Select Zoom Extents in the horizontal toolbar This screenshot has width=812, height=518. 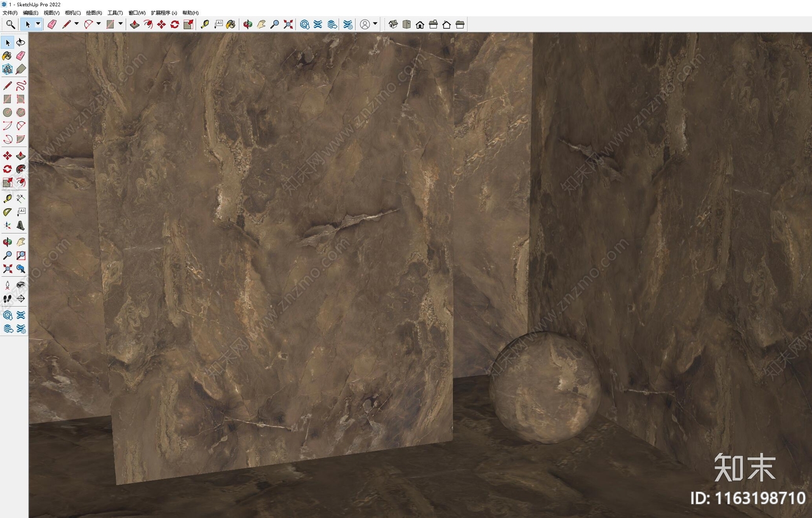(288, 24)
